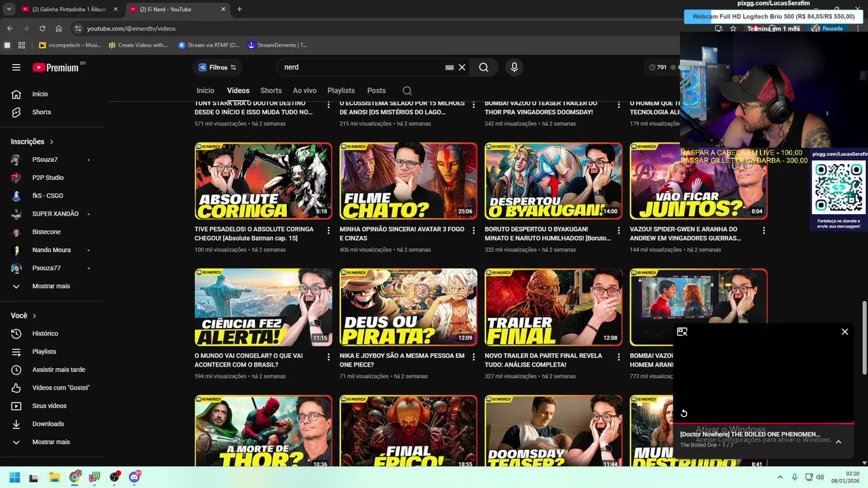Open the OBS taskbar icon

(x=115, y=477)
